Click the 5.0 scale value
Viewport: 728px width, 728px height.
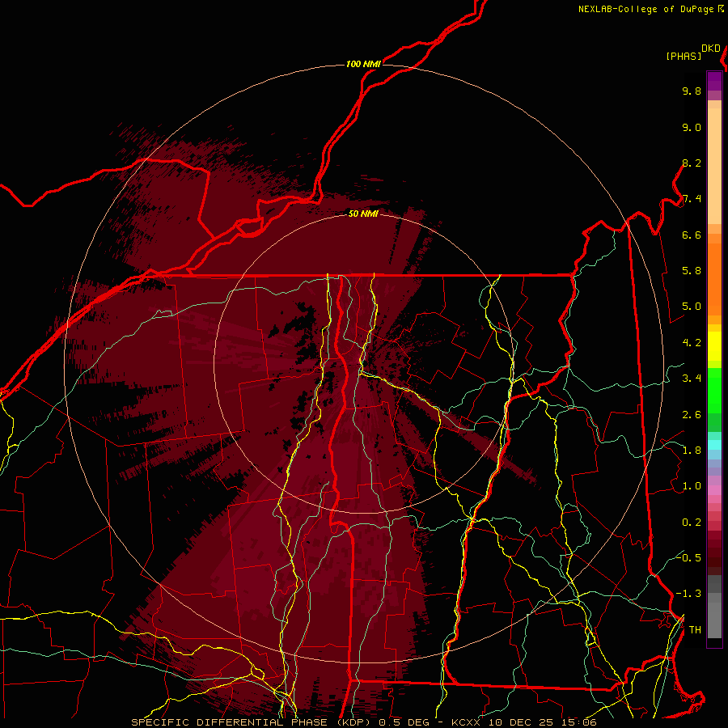(x=692, y=307)
